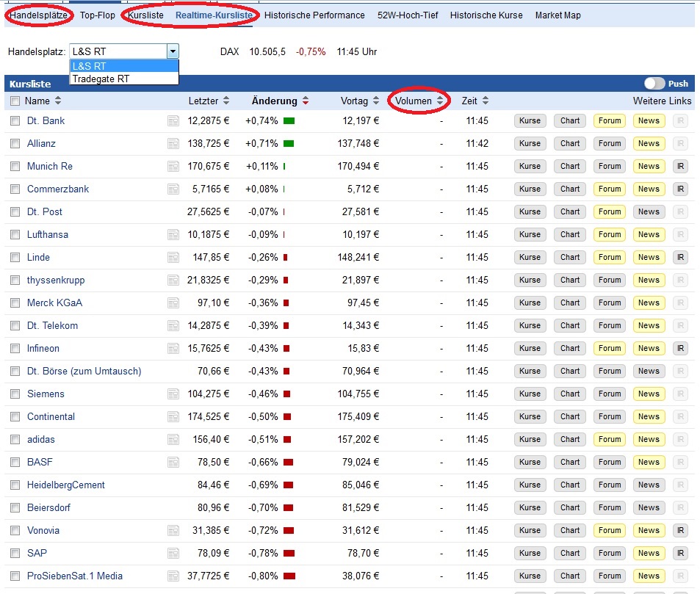Open news document icon beside Linde
700x594 pixels.
[173, 258]
